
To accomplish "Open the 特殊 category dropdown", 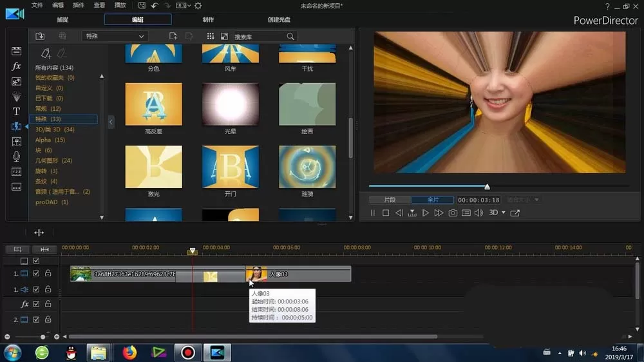I will [115, 36].
